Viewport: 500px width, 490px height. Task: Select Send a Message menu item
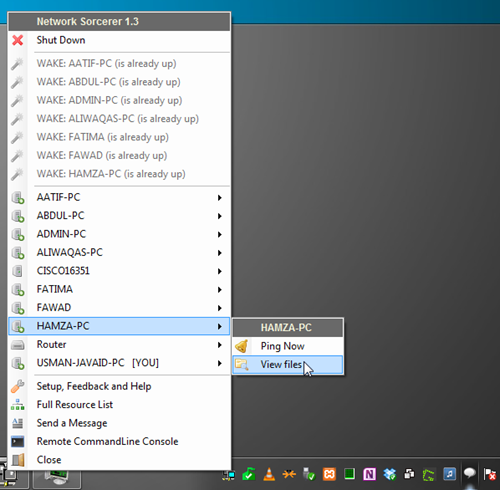coord(119,423)
